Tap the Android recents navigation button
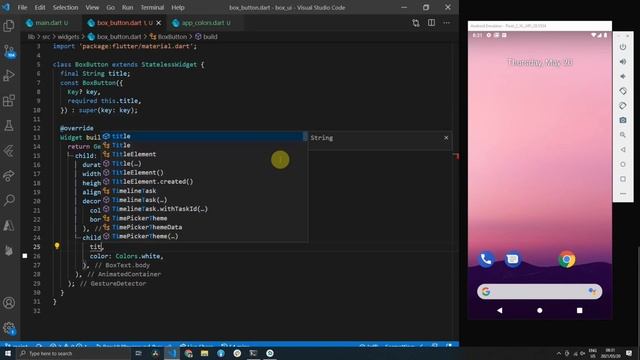The image size is (640, 360). (x=580, y=310)
